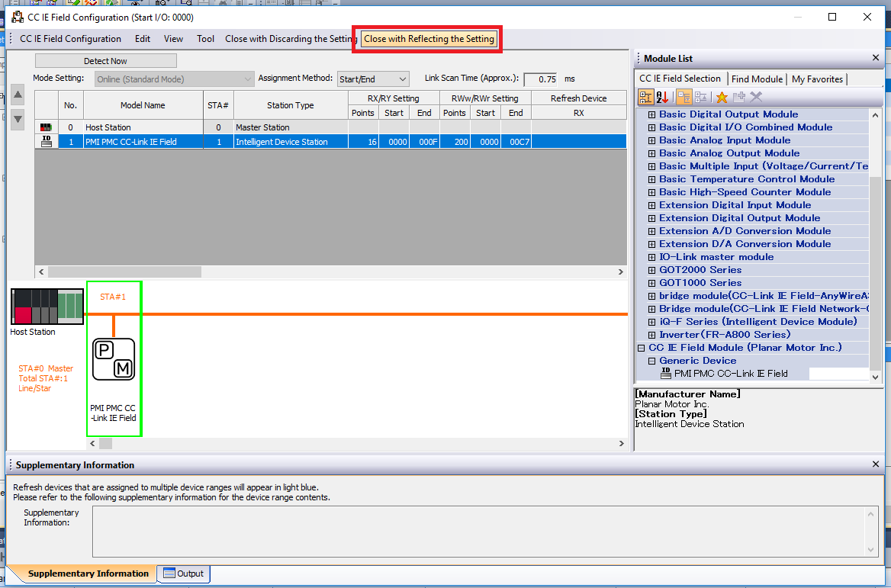
Task: Click Close with Reflecting the Setting
Action: click(429, 39)
